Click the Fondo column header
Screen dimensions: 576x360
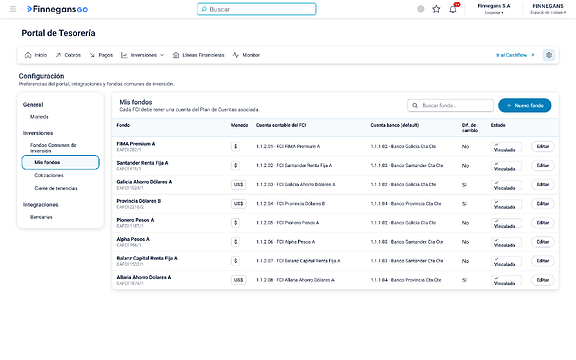(123, 125)
